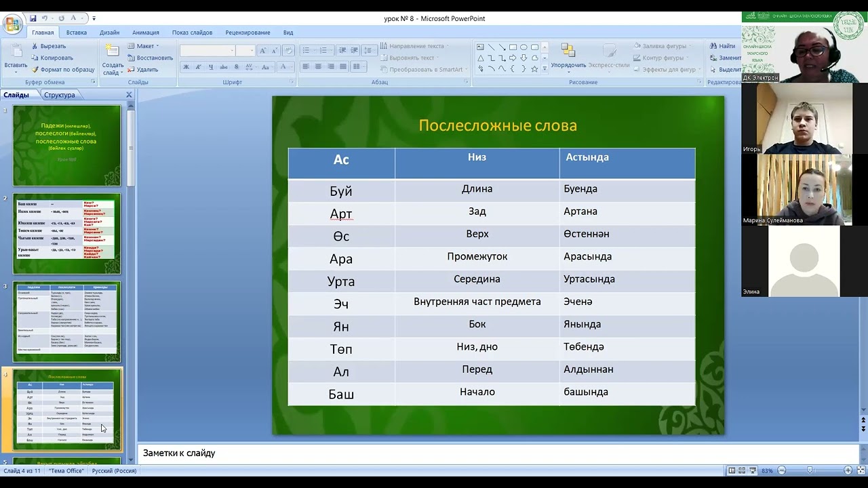
Task: Select the Line shape tool
Action: click(x=491, y=47)
